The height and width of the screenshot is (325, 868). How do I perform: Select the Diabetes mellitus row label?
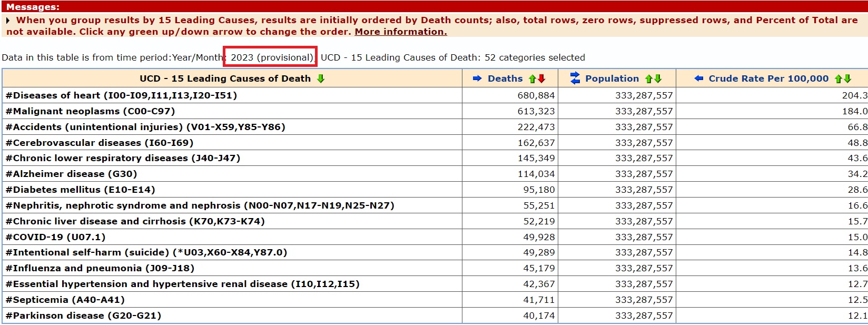tap(80, 190)
